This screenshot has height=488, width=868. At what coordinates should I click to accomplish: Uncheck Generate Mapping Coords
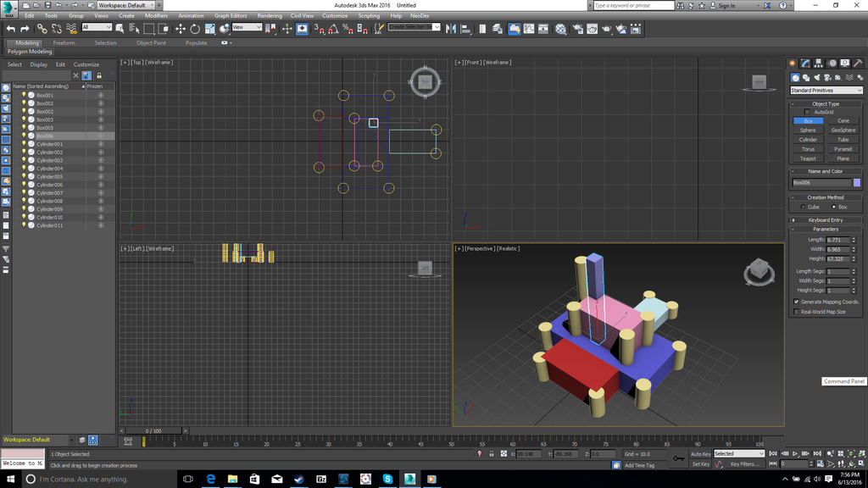[x=796, y=302]
